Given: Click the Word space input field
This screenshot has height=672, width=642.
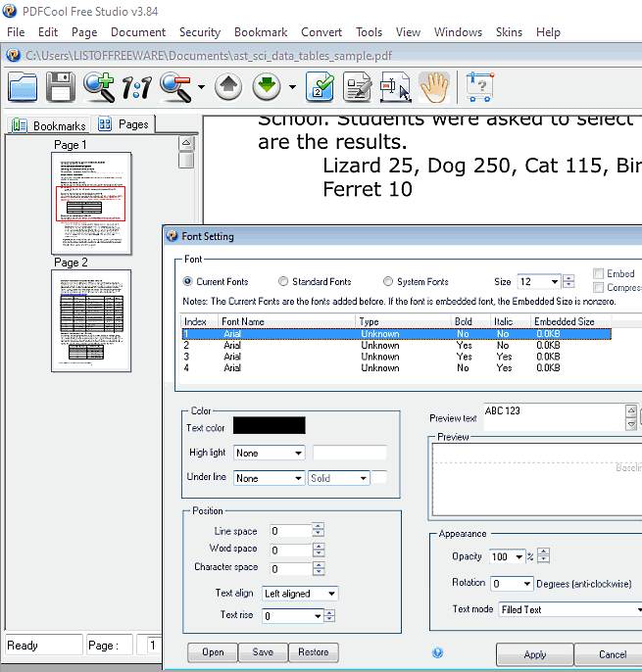Looking at the screenshot, I should [x=291, y=550].
